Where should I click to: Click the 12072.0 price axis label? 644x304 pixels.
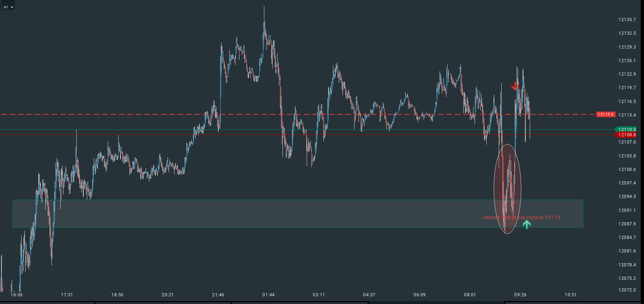pyautogui.click(x=627, y=290)
